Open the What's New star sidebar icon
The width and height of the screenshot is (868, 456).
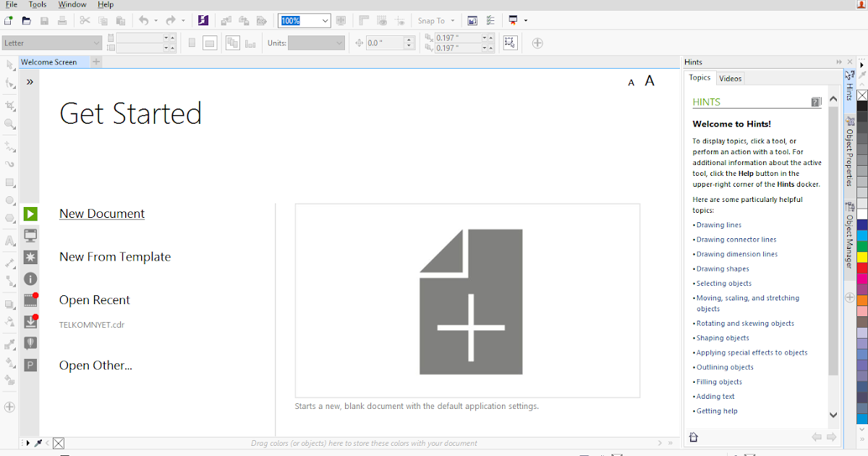[x=30, y=257]
